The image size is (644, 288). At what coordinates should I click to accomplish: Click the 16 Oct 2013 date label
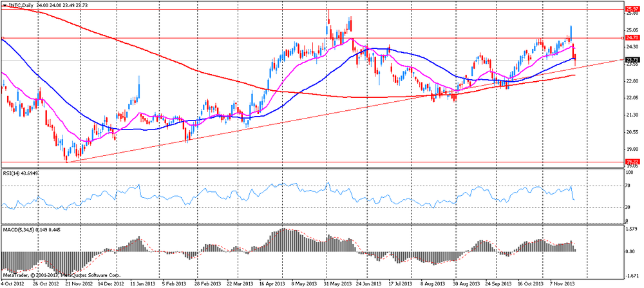(x=531, y=284)
